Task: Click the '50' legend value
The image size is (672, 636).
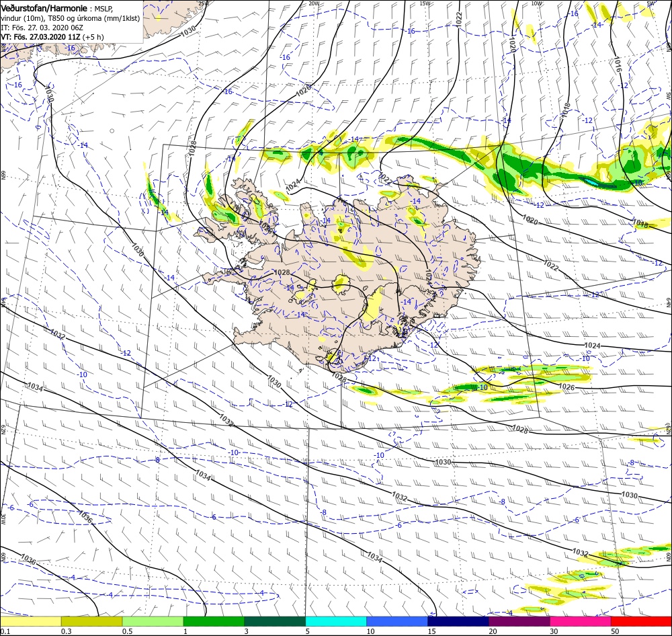Action: tap(615, 631)
